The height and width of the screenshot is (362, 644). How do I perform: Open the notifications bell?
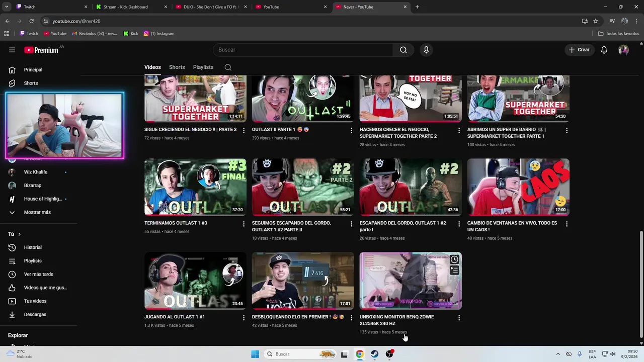pyautogui.click(x=604, y=50)
